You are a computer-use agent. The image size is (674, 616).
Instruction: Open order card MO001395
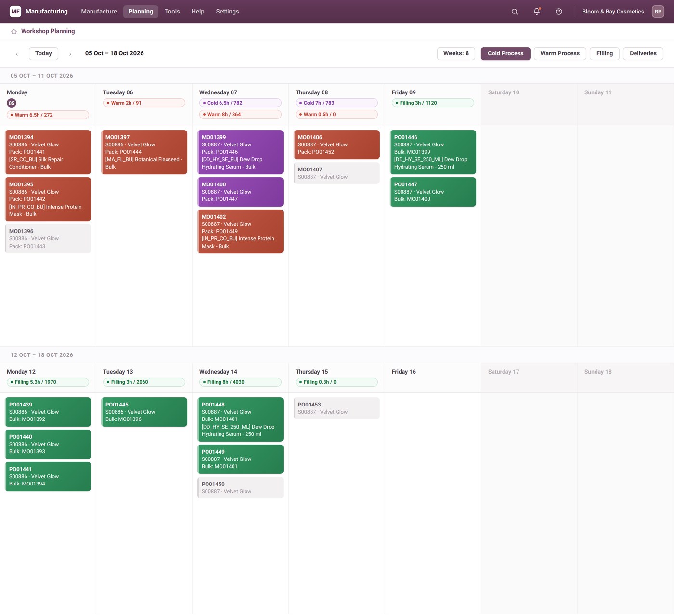click(48, 199)
